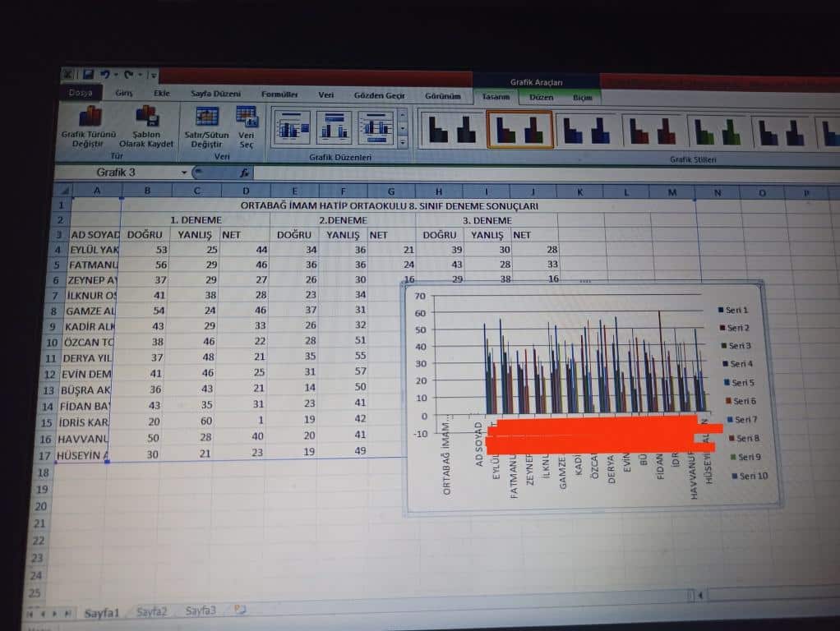Select column header K
Image resolution: width=840 pixels, height=631 pixels.
click(x=579, y=192)
